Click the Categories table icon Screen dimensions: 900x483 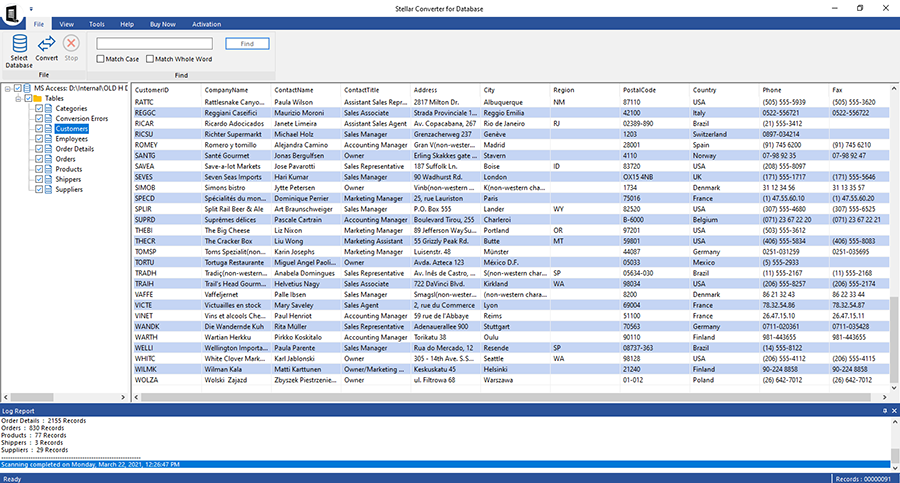coord(49,108)
